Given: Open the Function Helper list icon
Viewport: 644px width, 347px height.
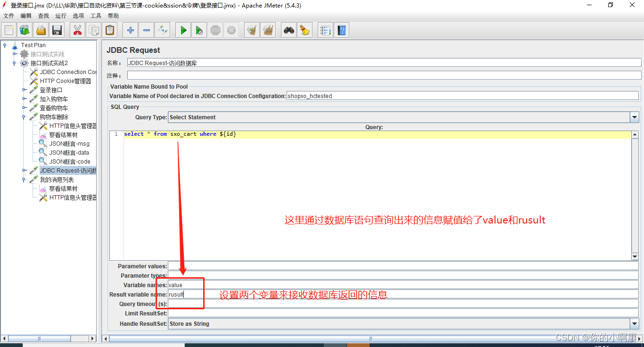Looking at the screenshot, I should click(325, 31).
